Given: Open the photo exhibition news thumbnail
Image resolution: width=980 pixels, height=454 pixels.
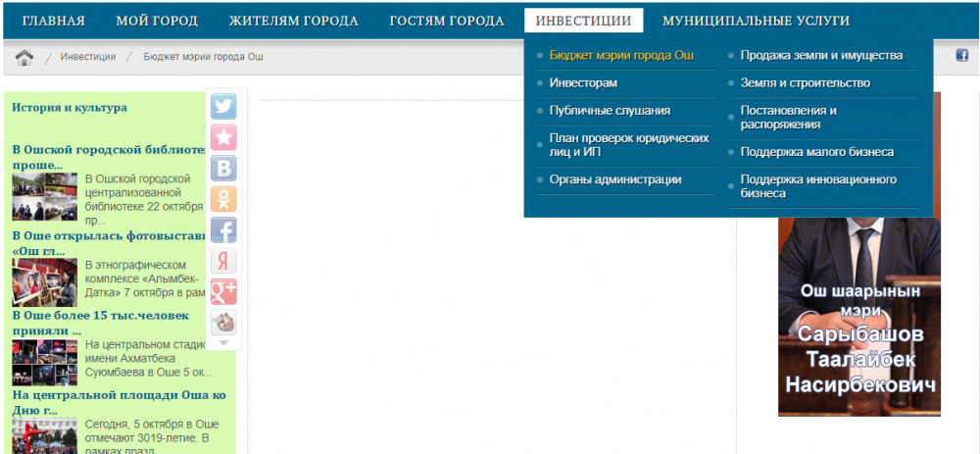Looking at the screenshot, I should click(44, 282).
